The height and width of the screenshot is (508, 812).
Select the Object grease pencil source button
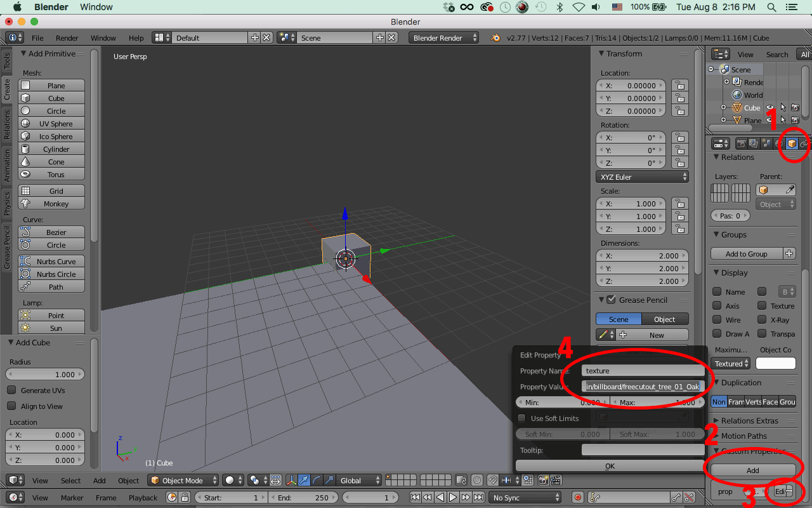665,319
